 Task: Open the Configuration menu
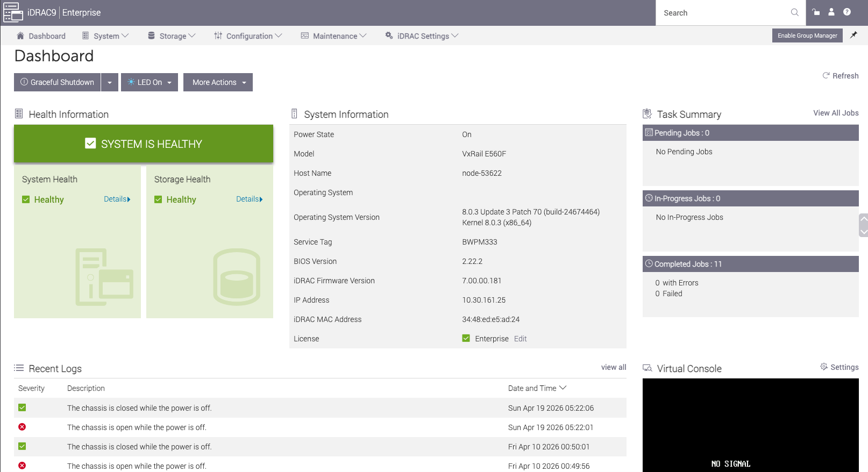point(248,36)
